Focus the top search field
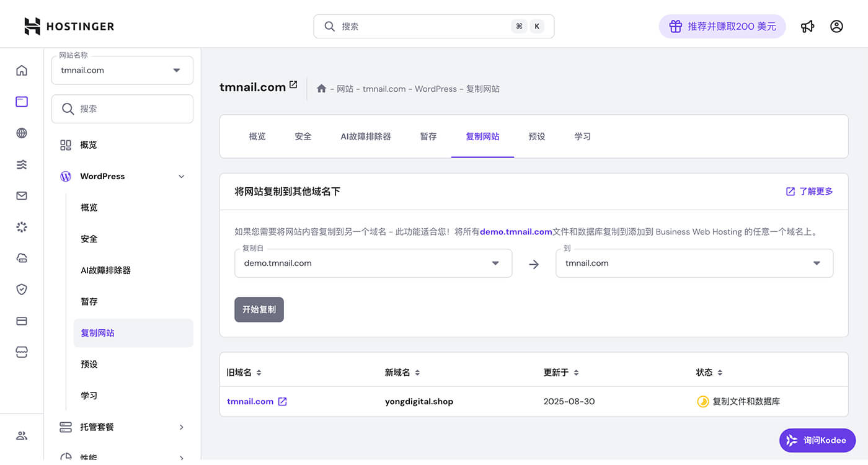The height and width of the screenshot is (465, 868). (434, 27)
